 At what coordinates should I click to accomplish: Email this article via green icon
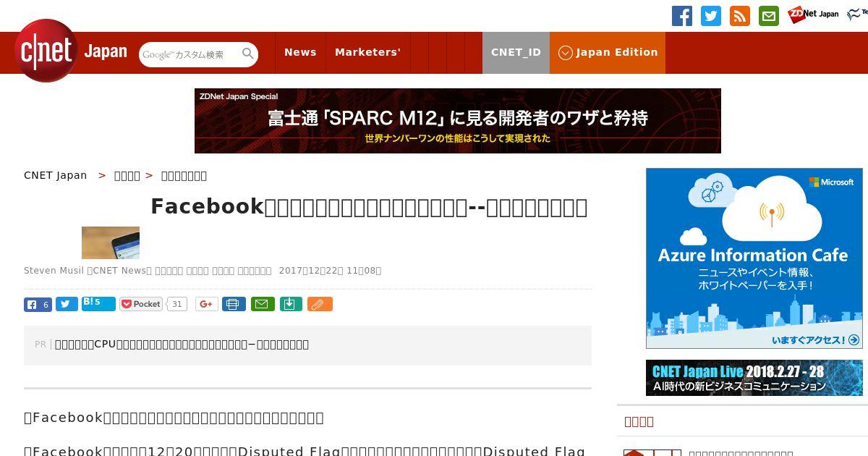click(263, 304)
